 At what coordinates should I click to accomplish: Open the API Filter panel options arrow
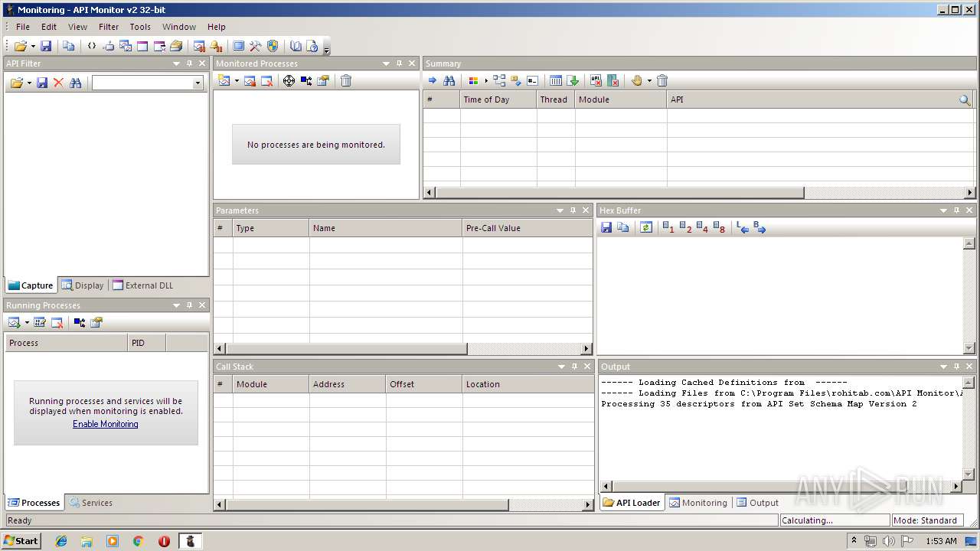pos(177,64)
